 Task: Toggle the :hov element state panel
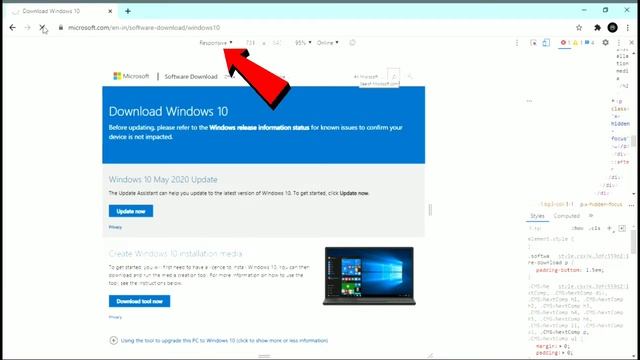[x=577, y=229]
